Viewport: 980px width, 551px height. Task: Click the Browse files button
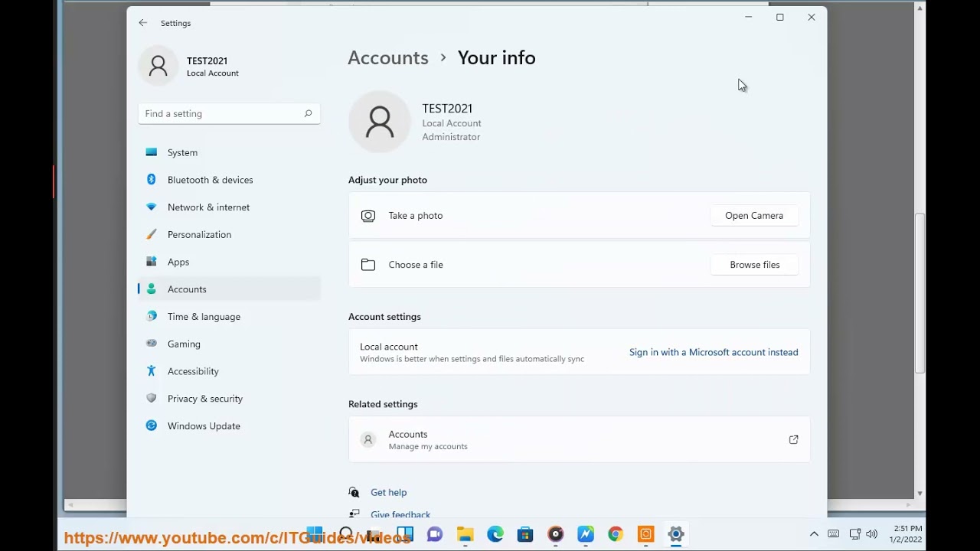pyautogui.click(x=755, y=265)
